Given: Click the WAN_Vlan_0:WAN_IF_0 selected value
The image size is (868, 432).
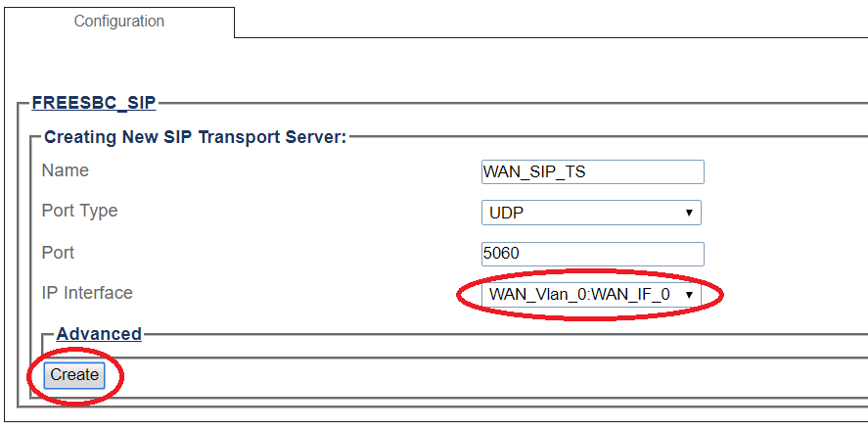Looking at the screenshot, I should coord(579,294).
